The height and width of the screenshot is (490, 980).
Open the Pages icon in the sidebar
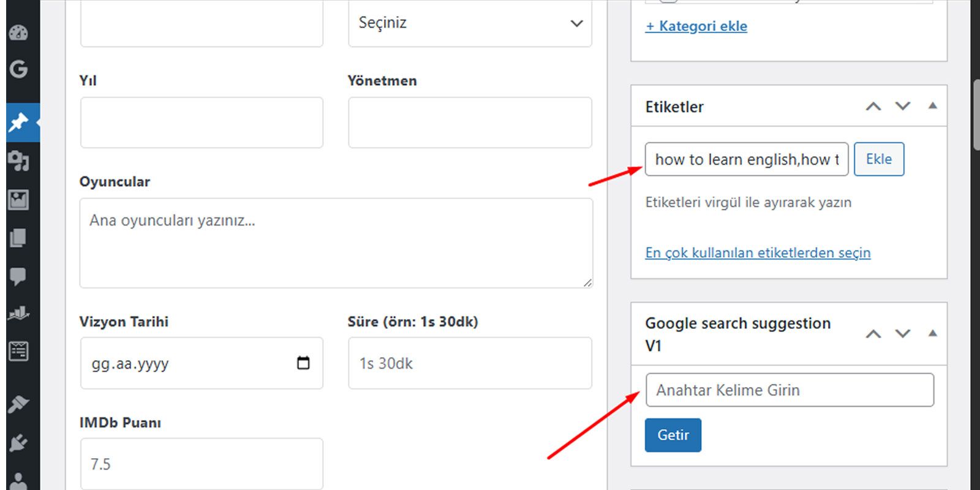(x=18, y=238)
